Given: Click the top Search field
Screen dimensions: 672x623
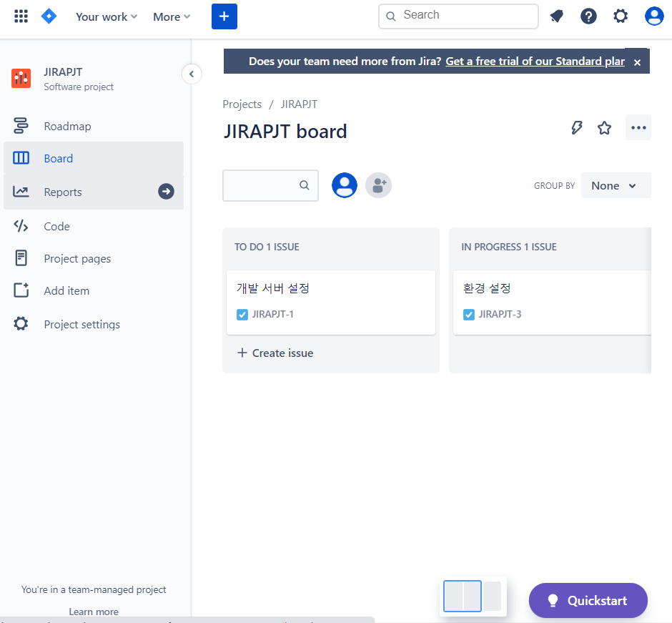Looking at the screenshot, I should [458, 16].
